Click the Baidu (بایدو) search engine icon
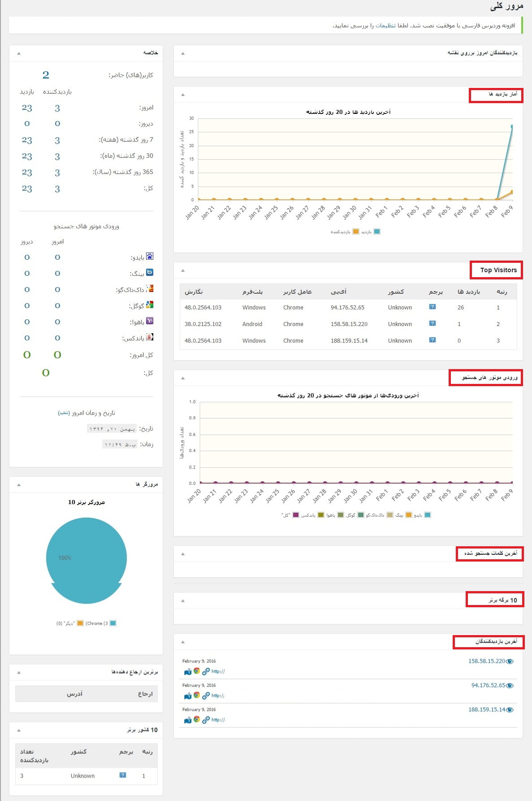This screenshot has height=801, width=532. tap(150, 256)
